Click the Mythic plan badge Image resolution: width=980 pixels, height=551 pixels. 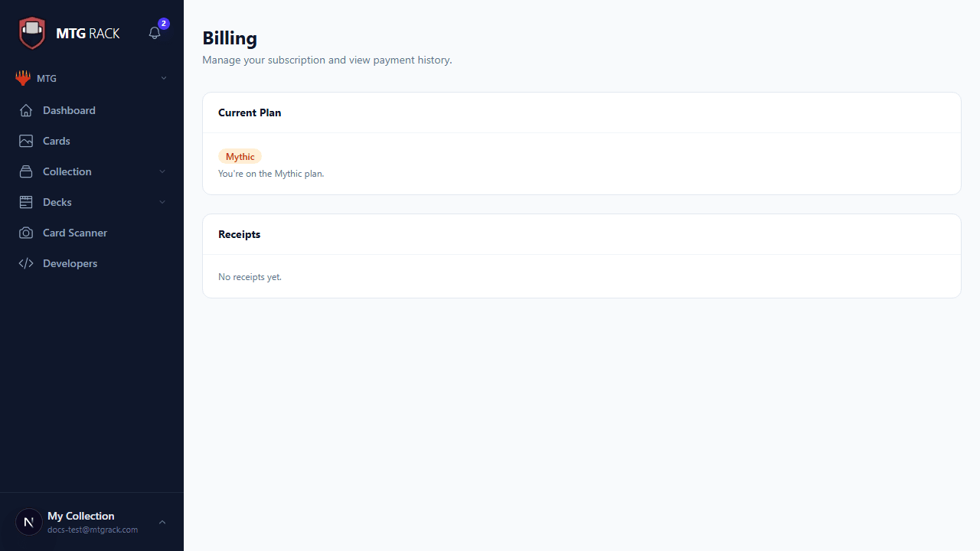pyautogui.click(x=240, y=156)
